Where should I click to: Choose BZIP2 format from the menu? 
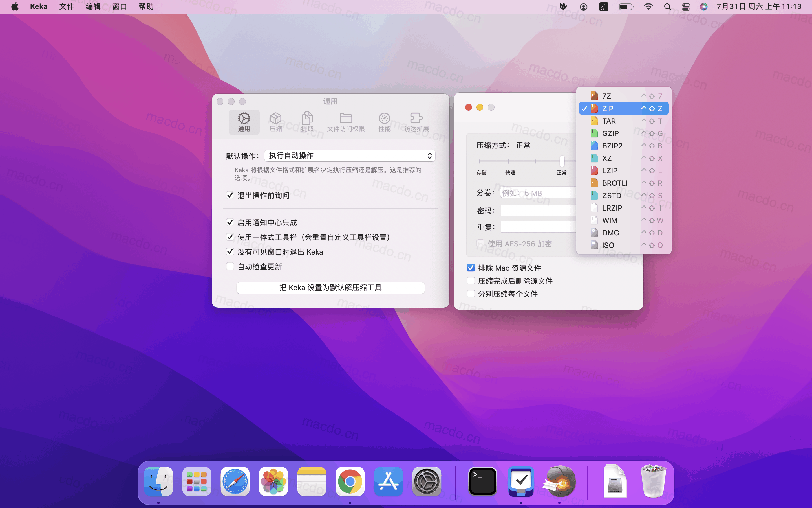point(624,146)
